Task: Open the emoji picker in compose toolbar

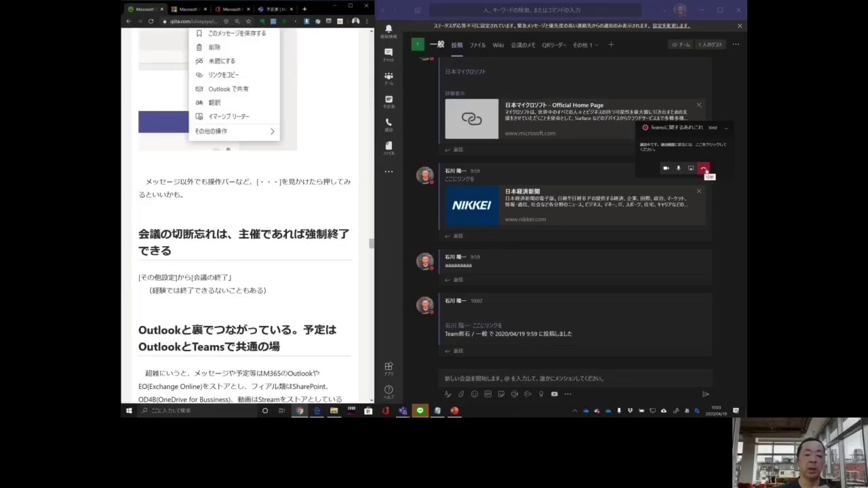Action: 475,394
